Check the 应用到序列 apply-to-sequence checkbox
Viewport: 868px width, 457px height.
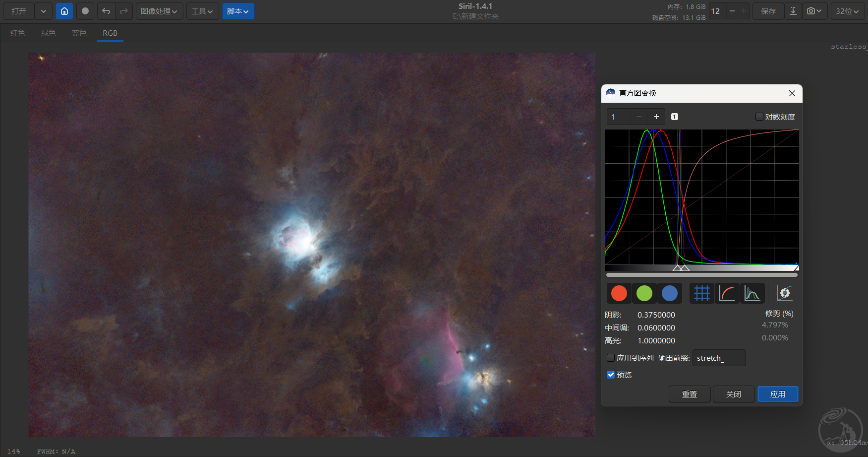[x=611, y=358]
